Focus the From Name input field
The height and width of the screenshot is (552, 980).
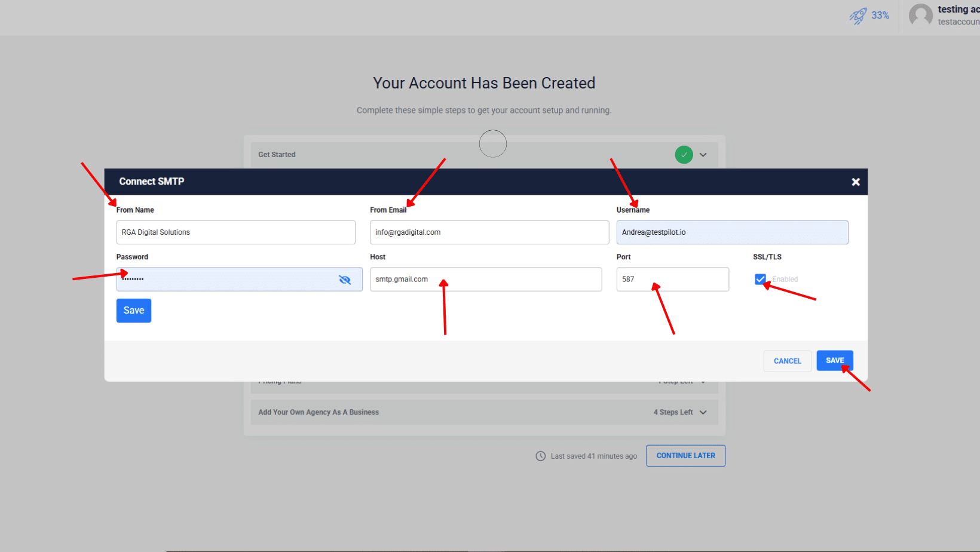[235, 232]
